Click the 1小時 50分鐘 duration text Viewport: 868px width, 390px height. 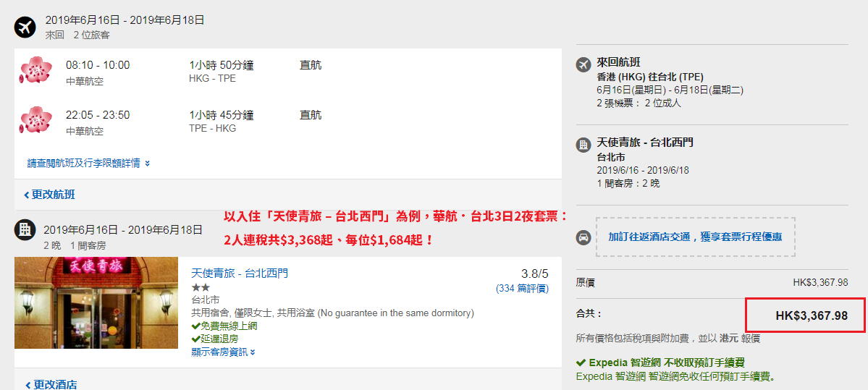click(x=222, y=65)
